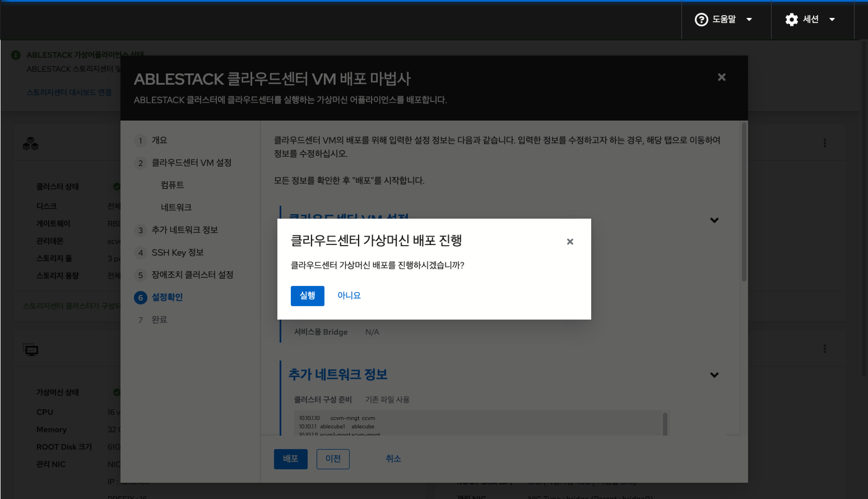The width and height of the screenshot is (868, 499).
Task: Collapse the 클라우드센터 VM 설정 section chevron
Action: [x=714, y=220]
